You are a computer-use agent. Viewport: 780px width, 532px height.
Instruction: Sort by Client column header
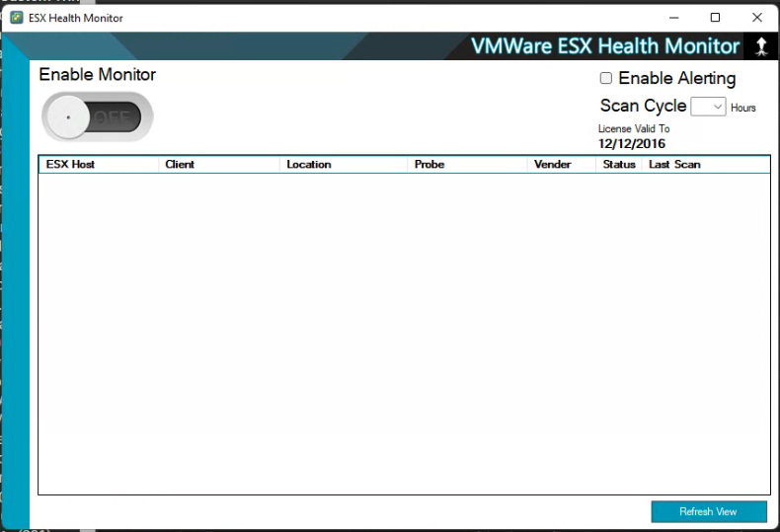[219, 165]
